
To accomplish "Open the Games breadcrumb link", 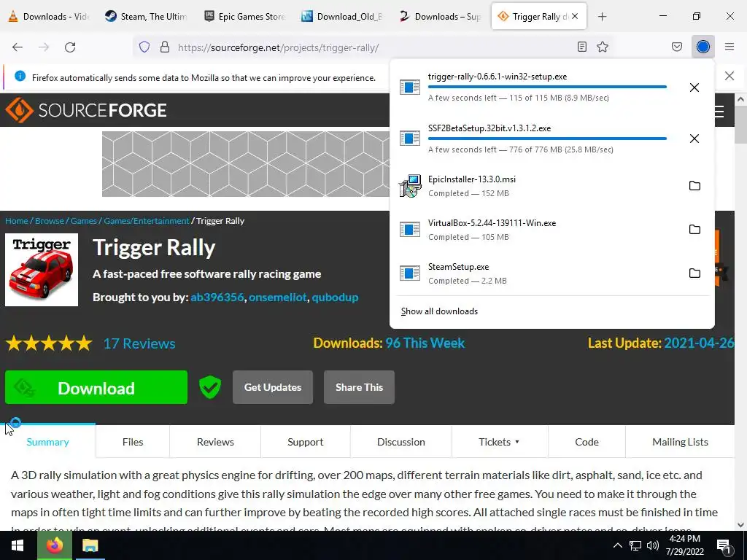I will click(84, 221).
